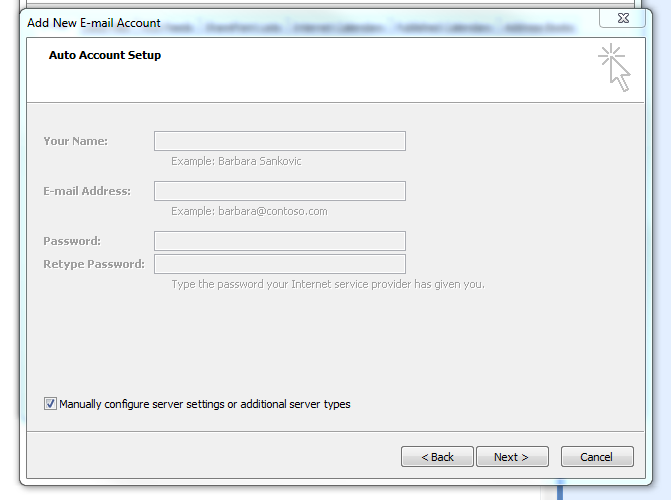The width and height of the screenshot is (671, 500).
Task: Cancel the account setup
Action: coord(597,457)
